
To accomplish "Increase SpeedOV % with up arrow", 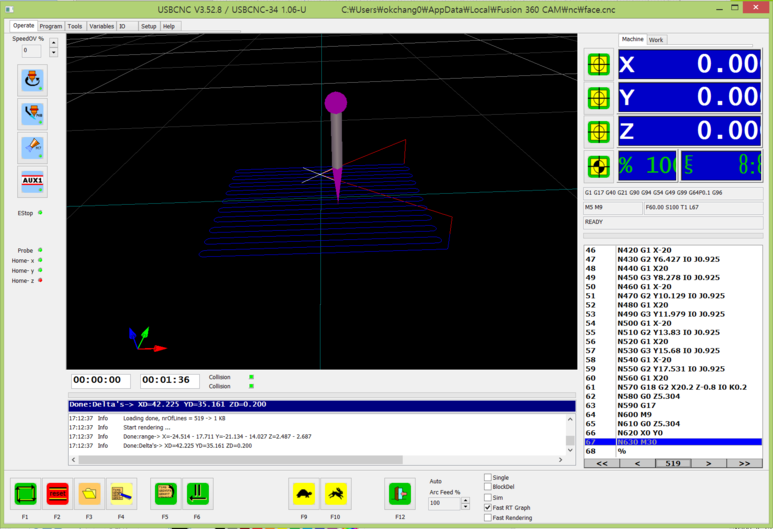I will [x=54, y=43].
